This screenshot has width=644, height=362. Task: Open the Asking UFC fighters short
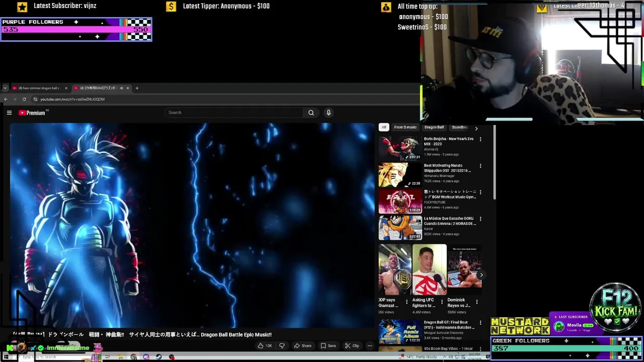click(x=429, y=270)
